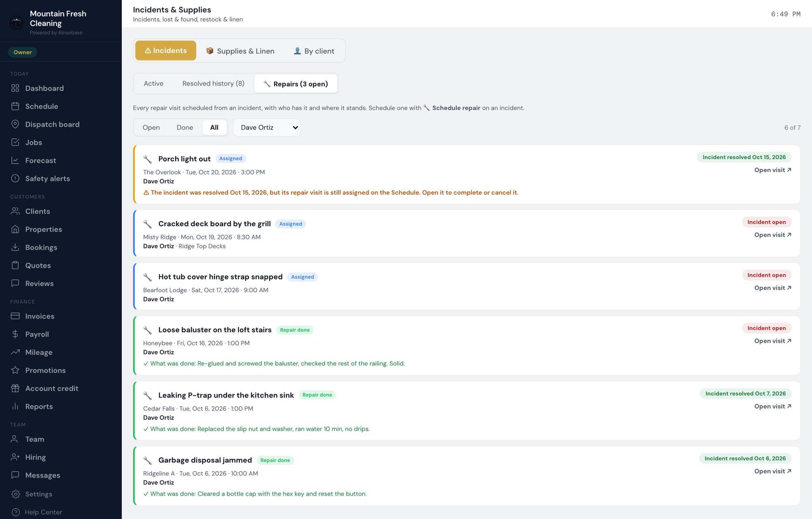Open the Quotes clipboard icon

coord(15,265)
